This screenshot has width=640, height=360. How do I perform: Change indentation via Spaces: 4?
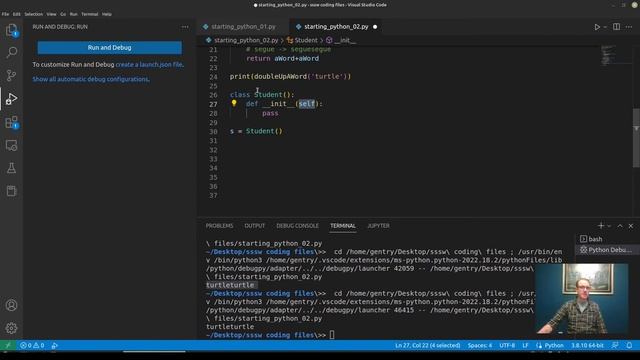[x=480, y=345]
